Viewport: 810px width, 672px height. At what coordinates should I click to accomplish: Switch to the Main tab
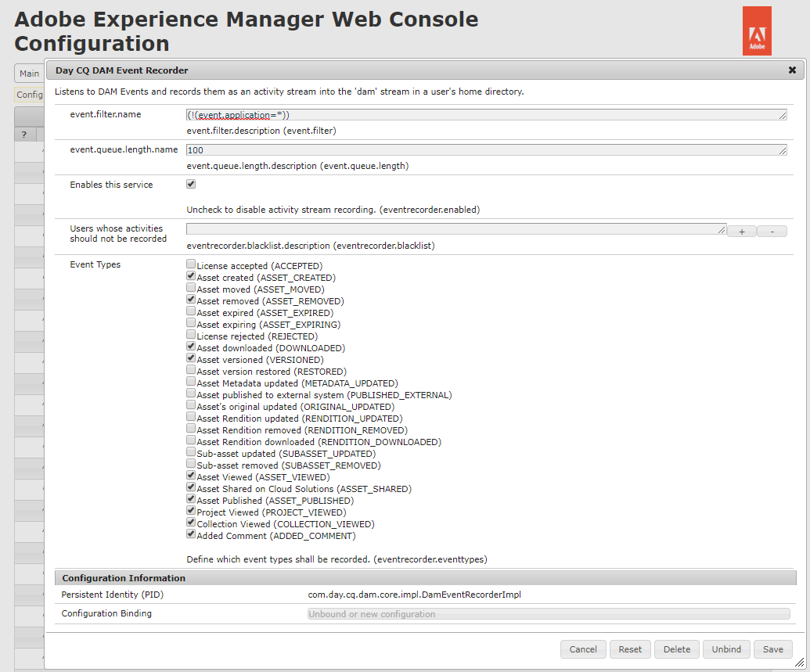pos(29,73)
